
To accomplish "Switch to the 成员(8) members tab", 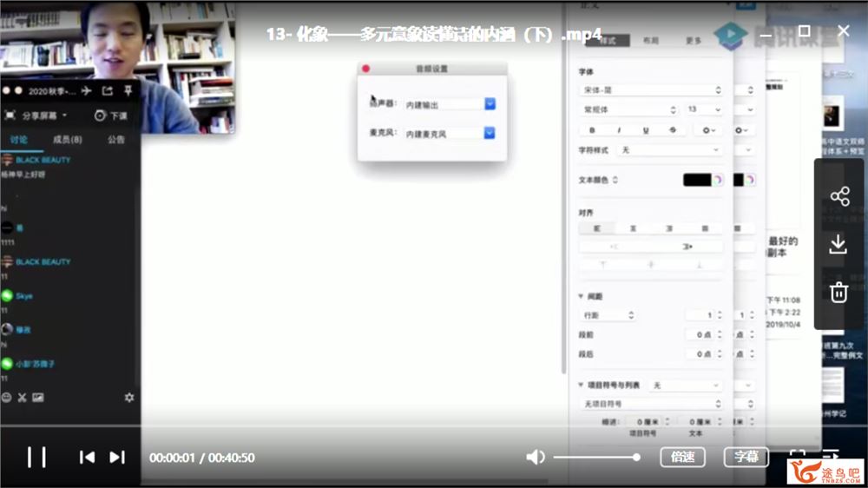I will [68, 140].
